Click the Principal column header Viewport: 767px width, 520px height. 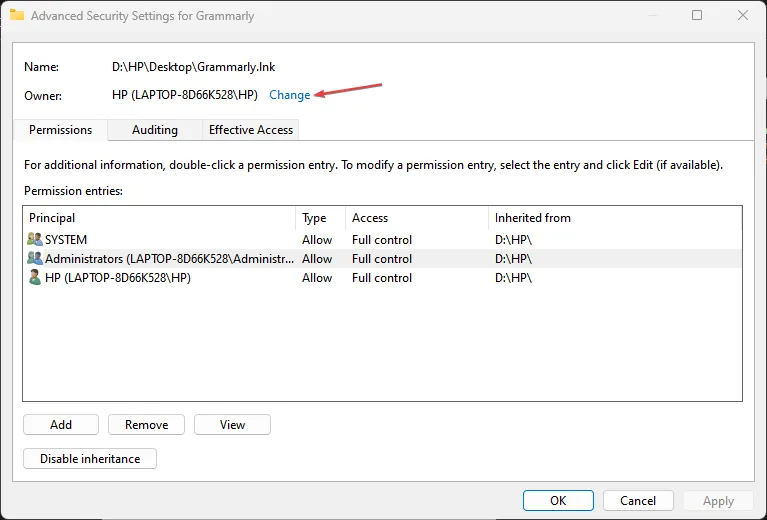coord(159,218)
